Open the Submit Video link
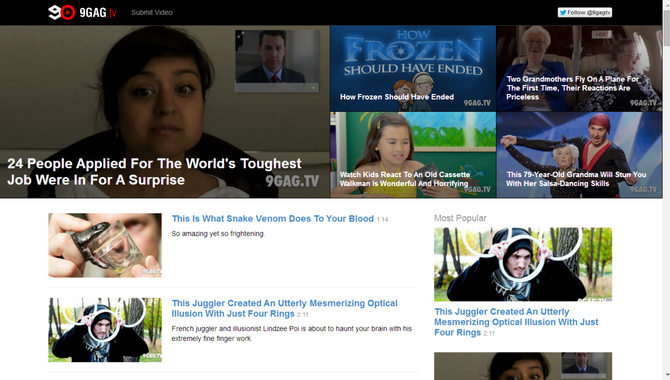The height and width of the screenshot is (380, 670). click(x=152, y=12)
